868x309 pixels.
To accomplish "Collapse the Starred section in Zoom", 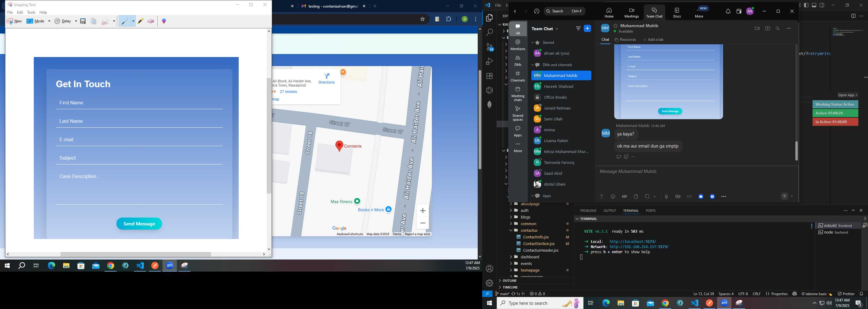I will [533, 43].
